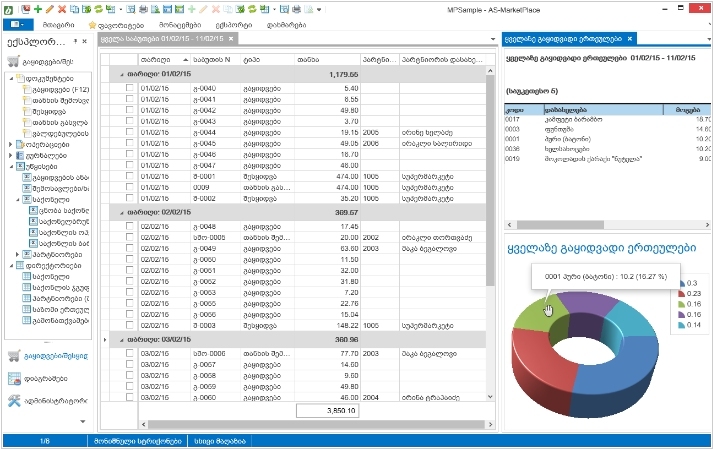
Task: Check the box for document გ-0040
Action: pos(129,88)
